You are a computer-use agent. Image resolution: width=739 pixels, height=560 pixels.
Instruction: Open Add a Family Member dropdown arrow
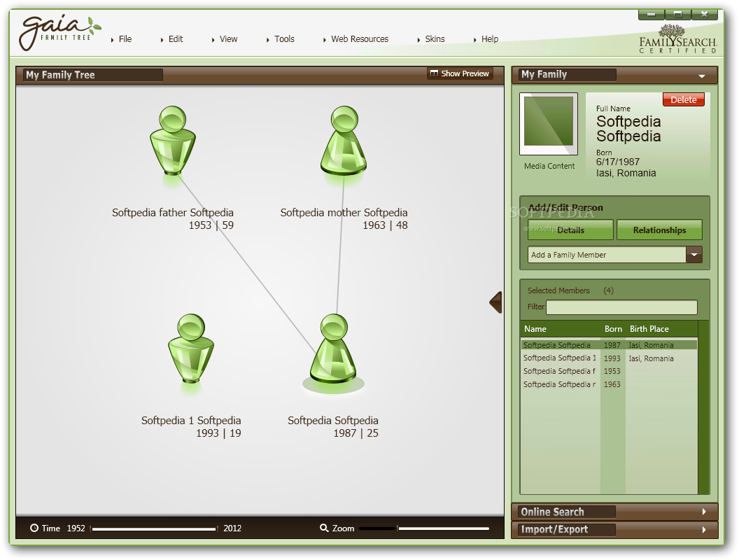point(694,255)
